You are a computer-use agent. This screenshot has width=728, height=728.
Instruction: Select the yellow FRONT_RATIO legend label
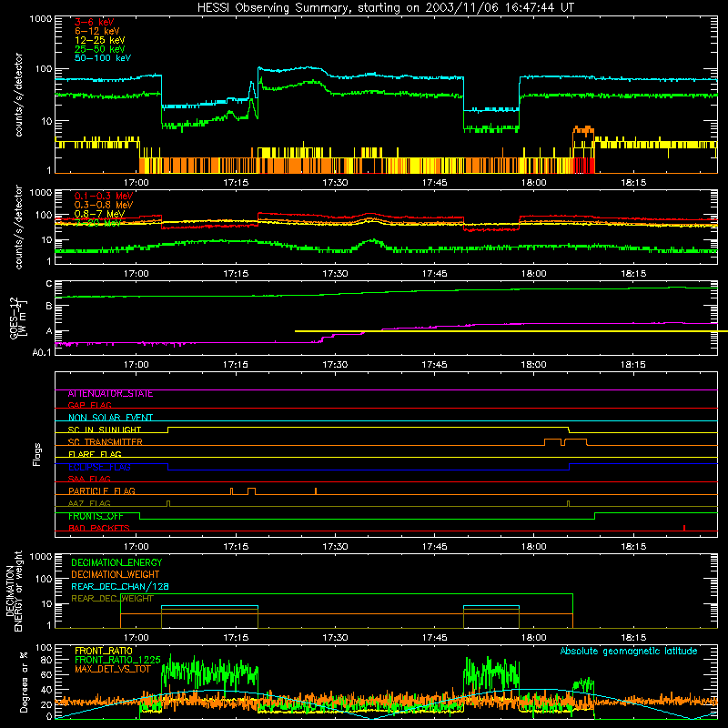[x=104, y=651]
